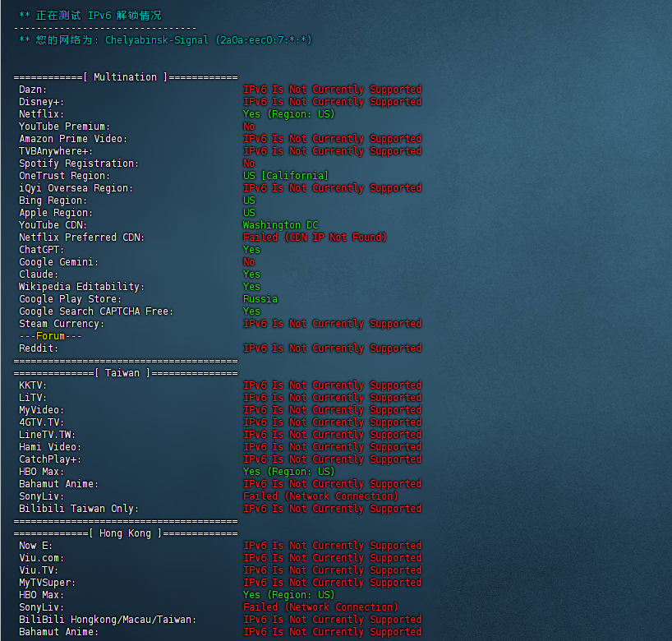Click HBO Max: in Hong Kong section
Viewport: 672px width, 641px height.
click(42, 595)
